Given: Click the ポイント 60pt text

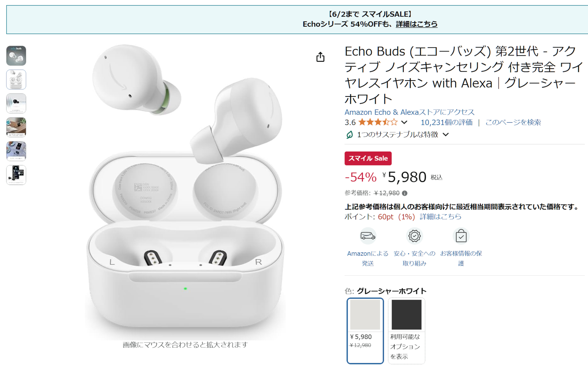Looking at the screenshot, I should [386, 217].
